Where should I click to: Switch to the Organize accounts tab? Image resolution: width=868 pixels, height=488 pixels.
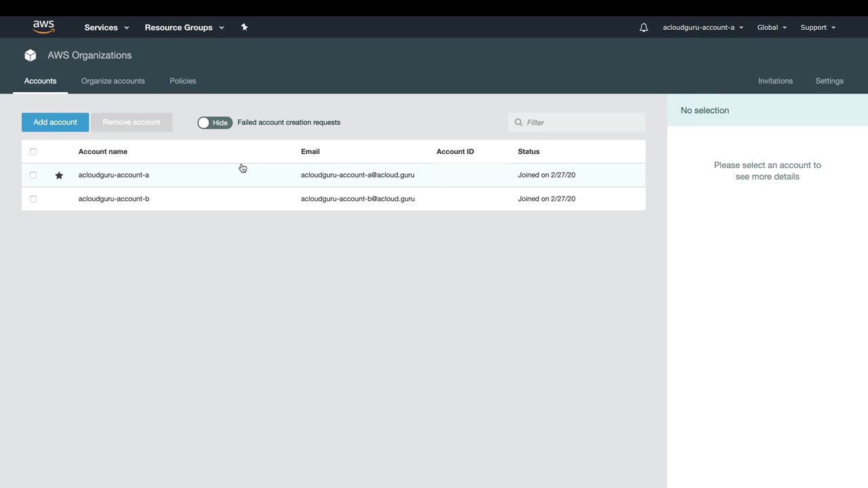click(113, 81)
